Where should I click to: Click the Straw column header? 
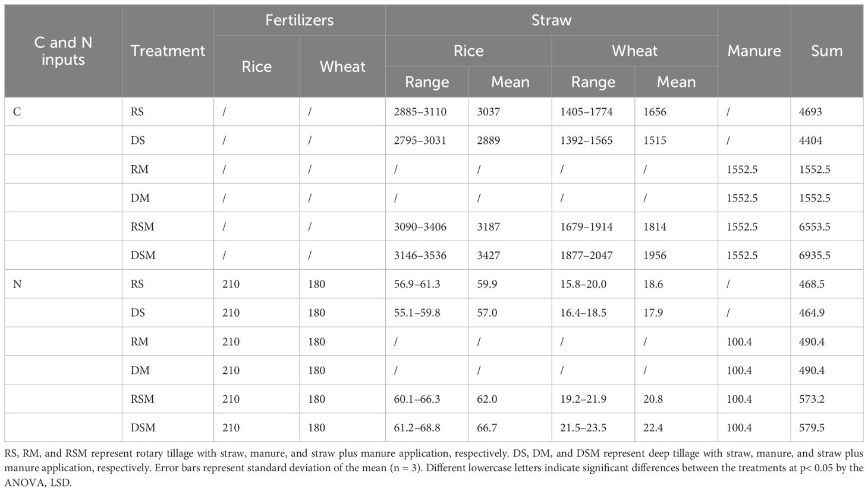(551, 20)
